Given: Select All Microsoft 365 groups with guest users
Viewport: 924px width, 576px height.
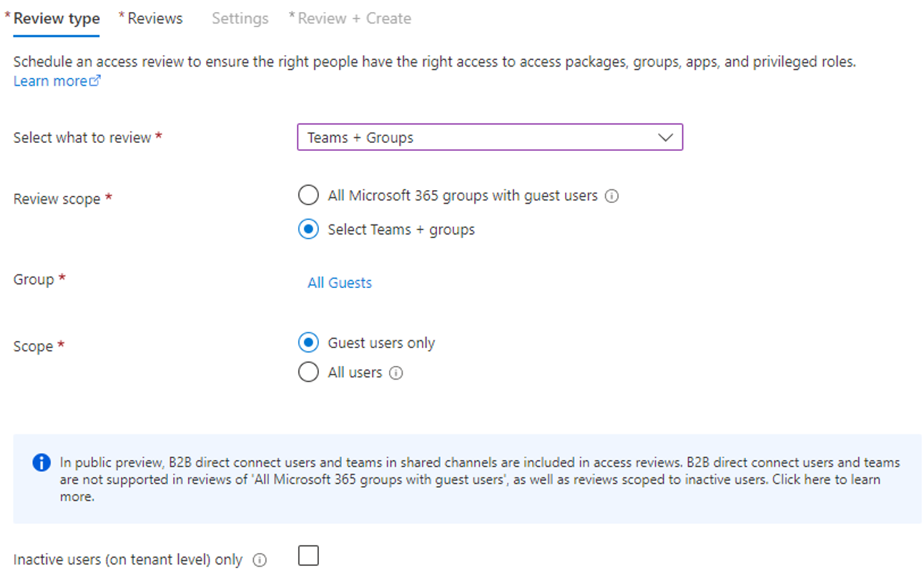Looking at the screenshot, I should pyautogui.click(x=308, y=195).
